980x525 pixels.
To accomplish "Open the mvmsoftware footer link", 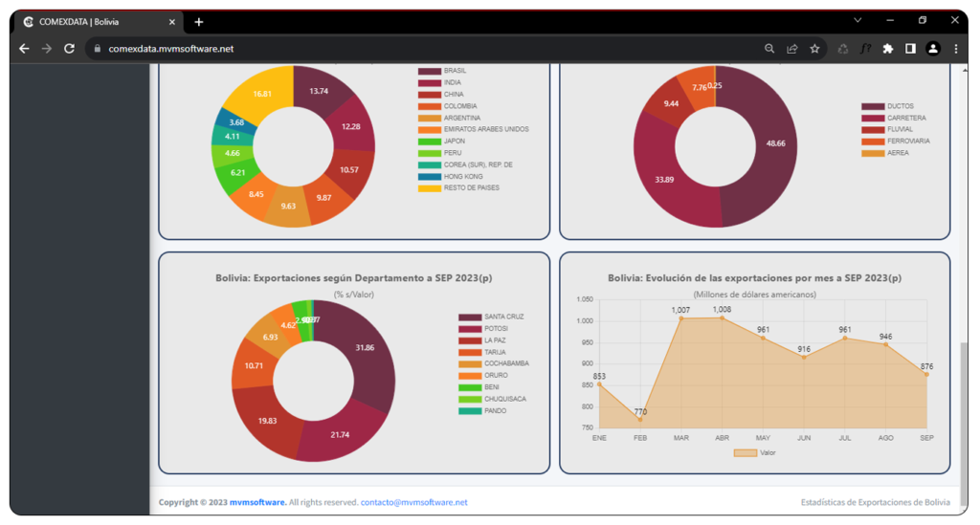I will point(256,502).
